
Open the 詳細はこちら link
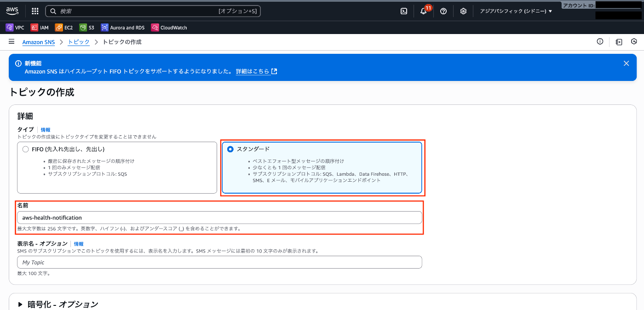pyautogui.click(x=253, y=71)
